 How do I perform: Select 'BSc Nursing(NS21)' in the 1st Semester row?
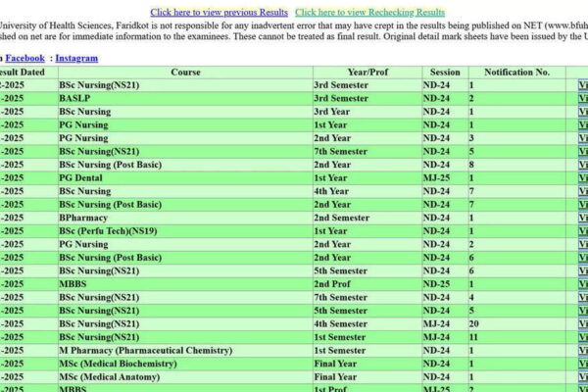pos(185,337)
